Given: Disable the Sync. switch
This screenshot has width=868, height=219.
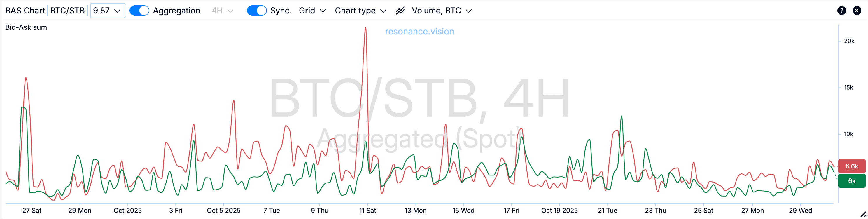Looking at the screenshot, I should point(256,11).
